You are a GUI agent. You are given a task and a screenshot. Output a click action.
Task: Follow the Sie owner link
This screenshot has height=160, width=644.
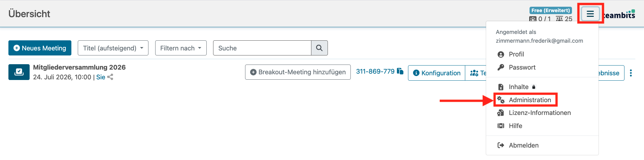(x=101, y=77)
